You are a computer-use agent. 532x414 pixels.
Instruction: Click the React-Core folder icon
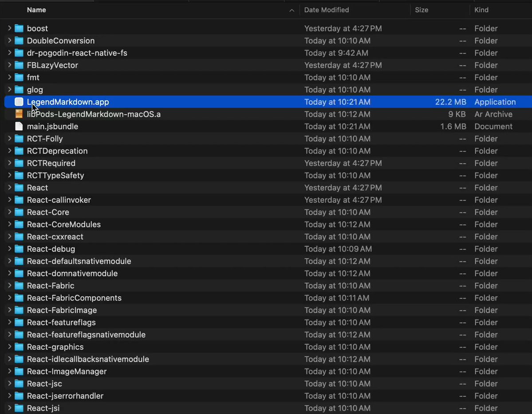19,212
